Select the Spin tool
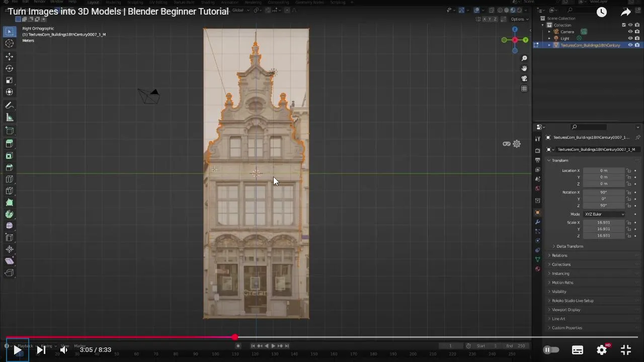This screenshot has height=362, width=644. 9,214
